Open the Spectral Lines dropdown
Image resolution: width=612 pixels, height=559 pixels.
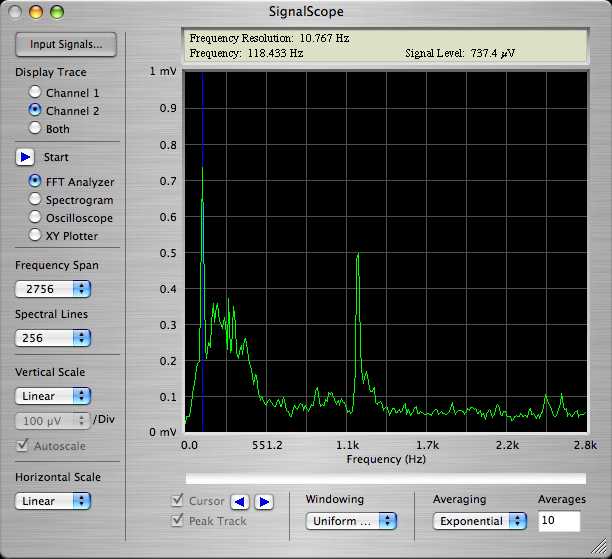[53, 338]
